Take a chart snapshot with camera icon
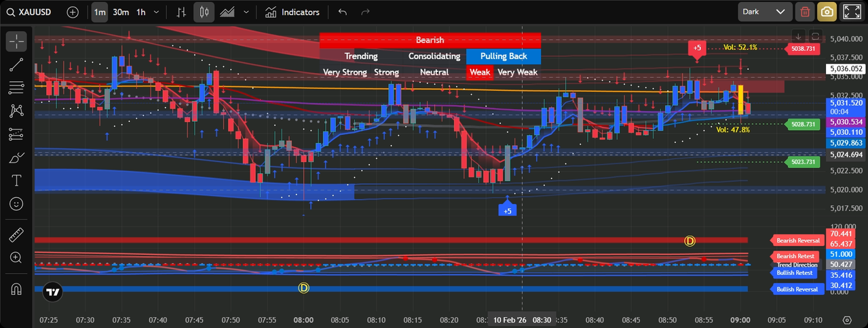Image resolution: width=868 pixels, height=328 pixels. (827, 12)
